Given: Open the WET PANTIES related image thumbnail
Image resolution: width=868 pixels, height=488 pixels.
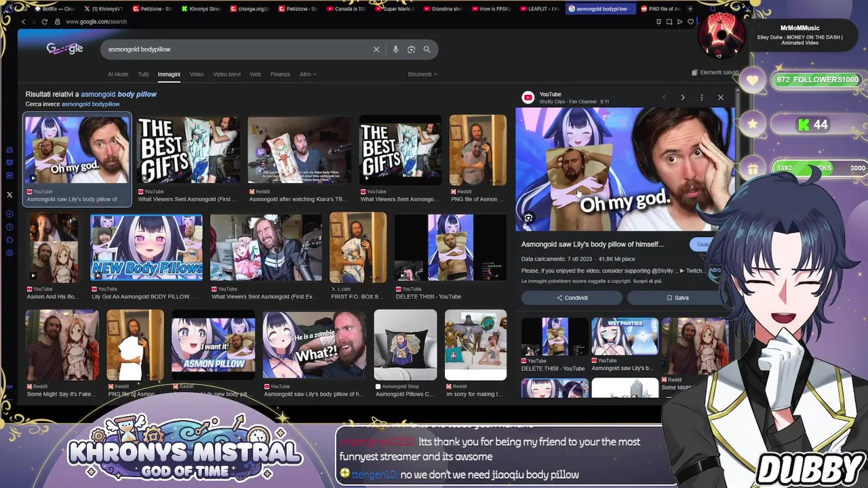Looking at the screenshot, I should pyautogui.click(x=625, y=336).
